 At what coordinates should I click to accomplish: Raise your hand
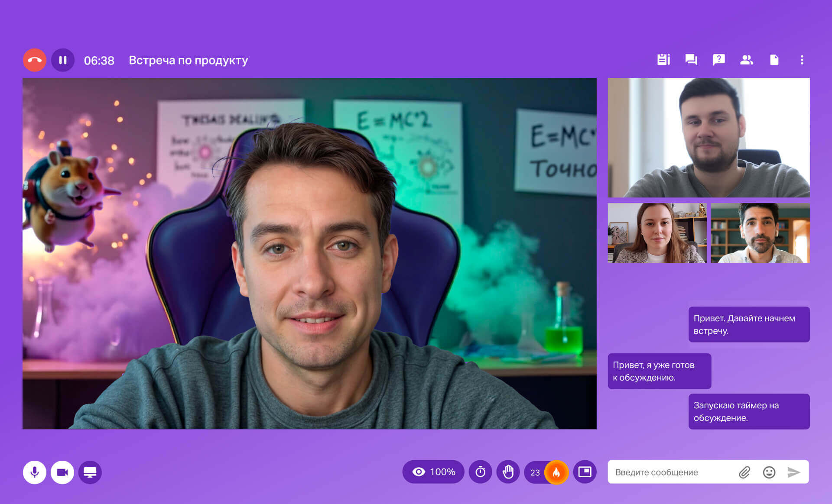click(x=508, y=472)
